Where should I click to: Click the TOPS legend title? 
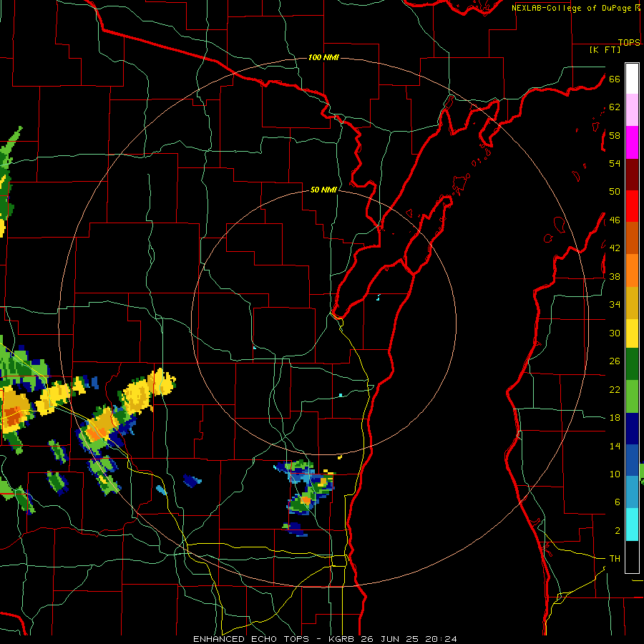(629, 42)
